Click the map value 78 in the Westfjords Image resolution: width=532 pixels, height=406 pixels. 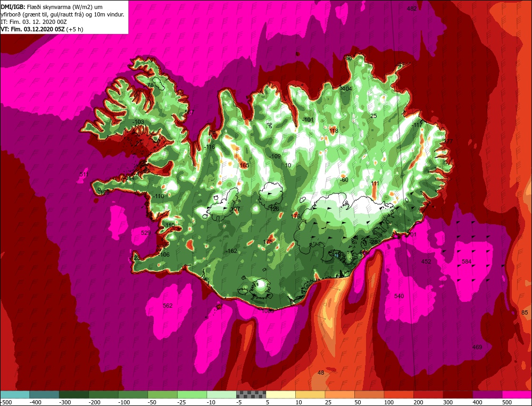tap(151, 84)
